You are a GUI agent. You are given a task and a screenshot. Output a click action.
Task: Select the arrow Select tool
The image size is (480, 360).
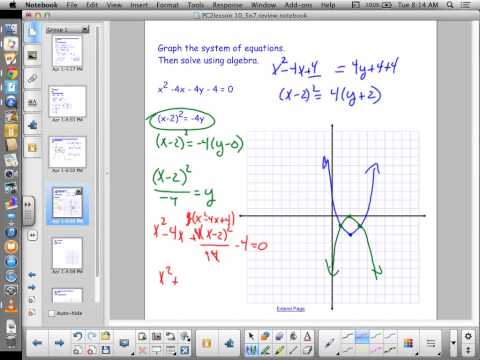point(251,336)
